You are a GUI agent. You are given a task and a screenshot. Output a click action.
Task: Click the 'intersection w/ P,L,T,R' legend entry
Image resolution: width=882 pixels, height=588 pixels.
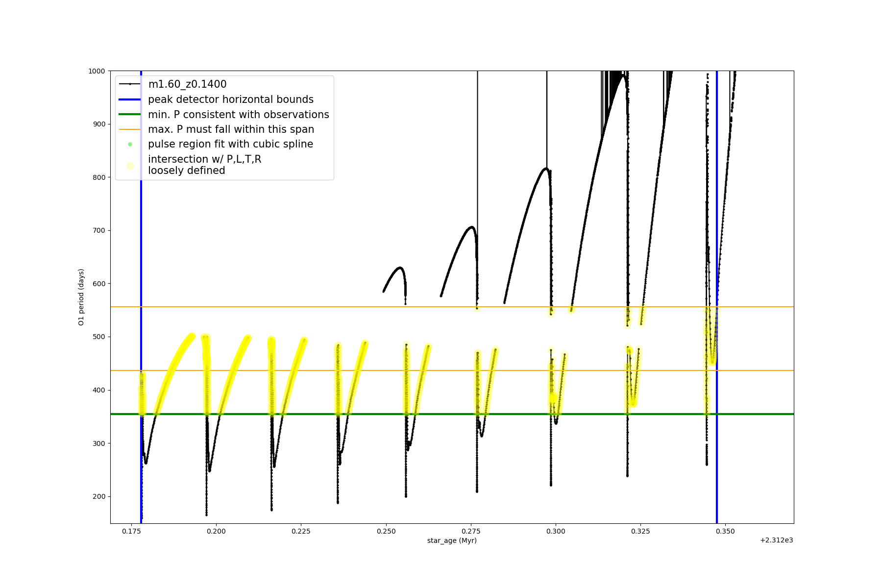point(204,159)
